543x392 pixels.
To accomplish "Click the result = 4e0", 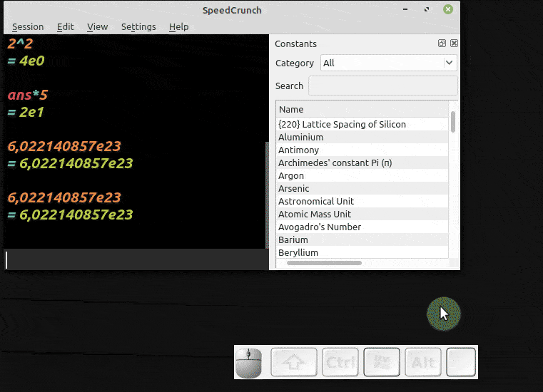I will click(x=26, y=61).
